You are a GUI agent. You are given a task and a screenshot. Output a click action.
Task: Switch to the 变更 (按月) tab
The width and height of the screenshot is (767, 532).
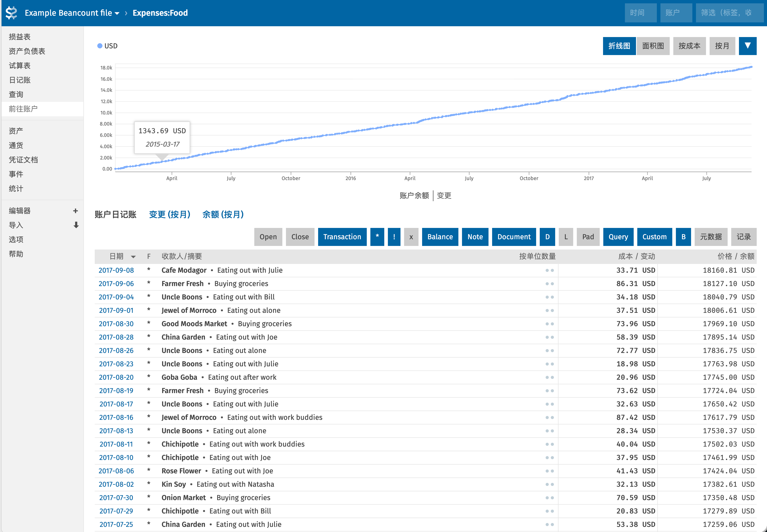(170, 214)
